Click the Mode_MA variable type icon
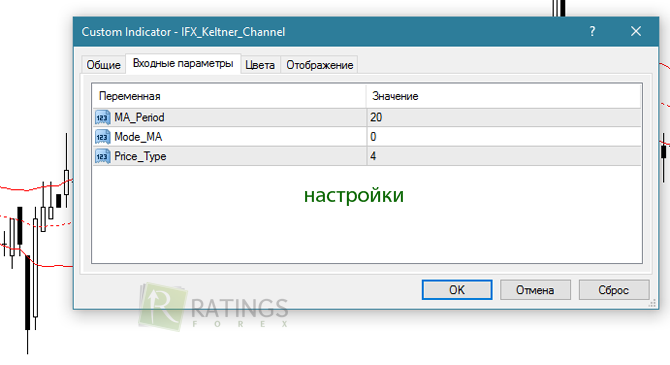Image resolution: width=670 pixels, height=365 pixels. [x=102, y=137]
